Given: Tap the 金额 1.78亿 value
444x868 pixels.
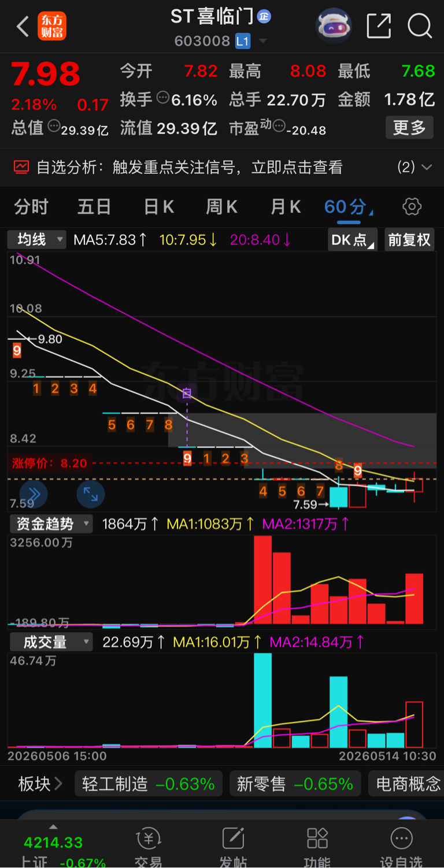Looking at the screenshot, I should [409, 99].
